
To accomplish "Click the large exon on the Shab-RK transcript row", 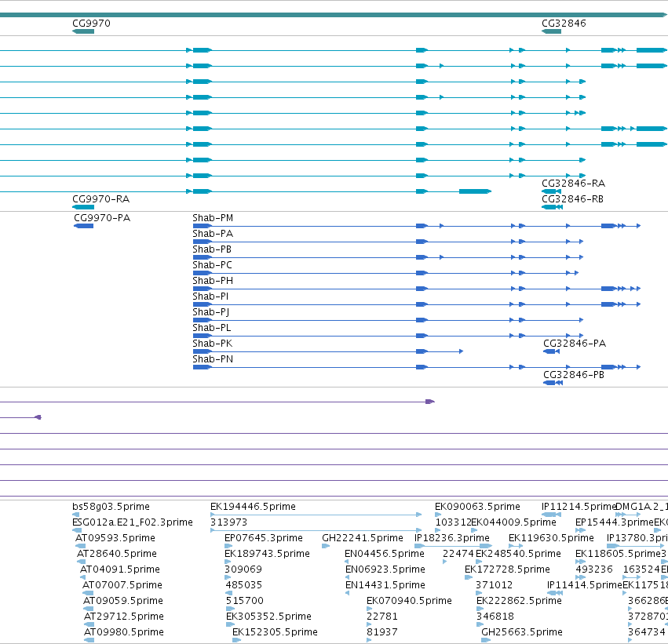I will pyautogui.click(x=475, y=191).
